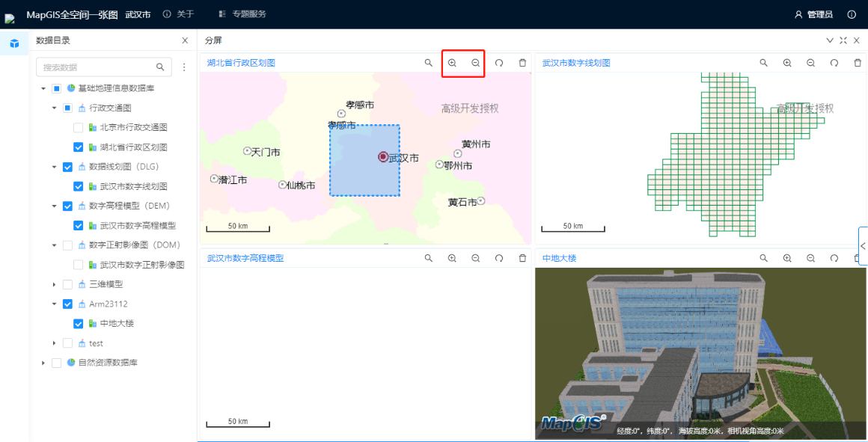Image resolution: width=868 pixels, height=442 pixels.
Task: Zoom out on the 武汉市数字线划图 pane
Action: (x=810, y=63)
